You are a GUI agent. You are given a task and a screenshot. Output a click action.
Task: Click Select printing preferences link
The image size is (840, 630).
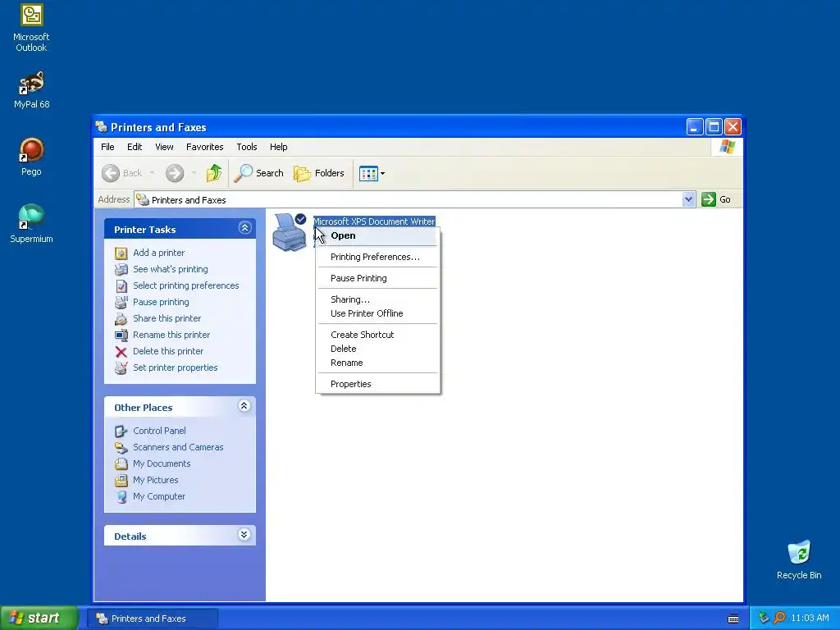186,285
